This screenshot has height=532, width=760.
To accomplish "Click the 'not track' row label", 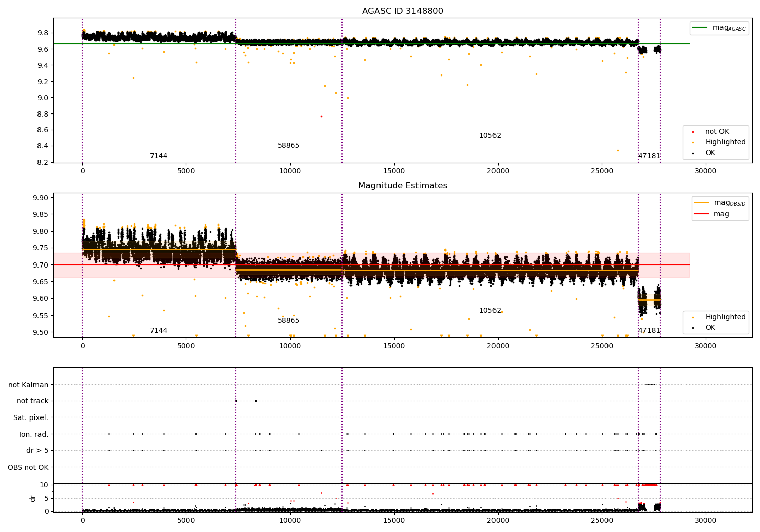I will tap(32, 401).
